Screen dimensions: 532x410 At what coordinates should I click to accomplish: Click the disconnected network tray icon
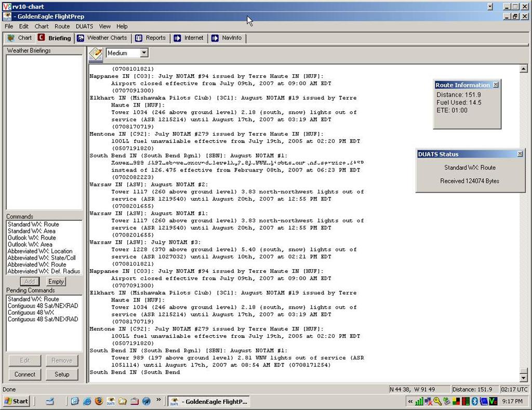429,402
